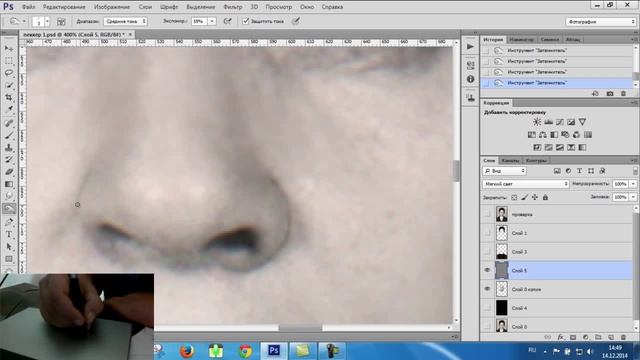Viewport: 640px width, 360px height.
Task: Create a new layer icon
Action: pos(611,337)
